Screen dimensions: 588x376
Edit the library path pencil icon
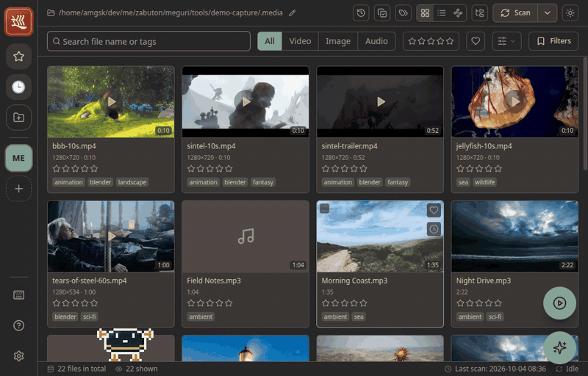292,13
